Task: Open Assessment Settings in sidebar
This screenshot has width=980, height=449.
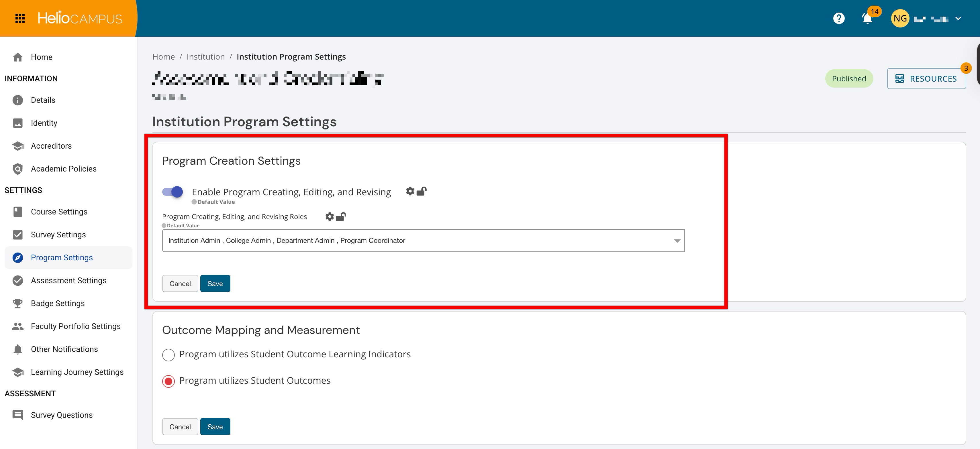Action: tap(68, 281)
